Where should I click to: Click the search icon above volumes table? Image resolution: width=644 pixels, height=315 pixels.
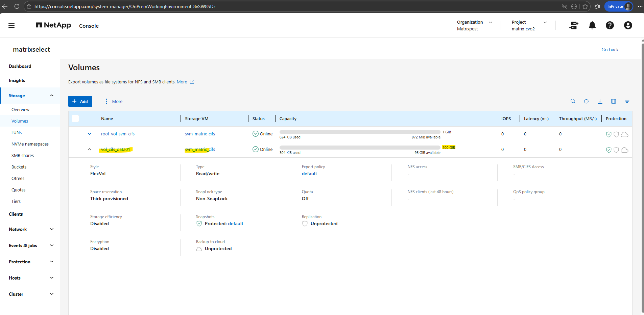click(573, 101)
